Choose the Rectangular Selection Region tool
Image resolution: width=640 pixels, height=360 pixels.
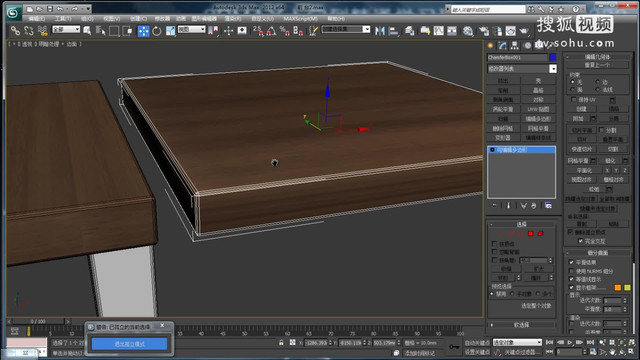coord(114,31)
